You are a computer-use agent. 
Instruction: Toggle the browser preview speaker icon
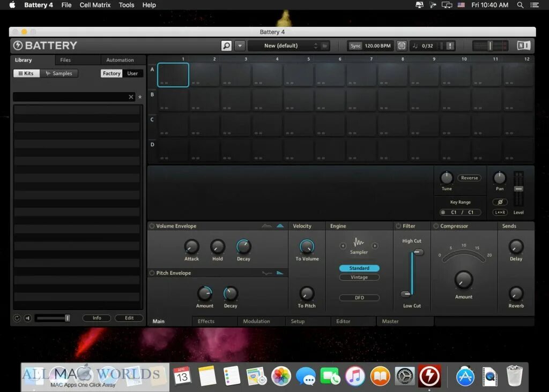coord(28,318)
